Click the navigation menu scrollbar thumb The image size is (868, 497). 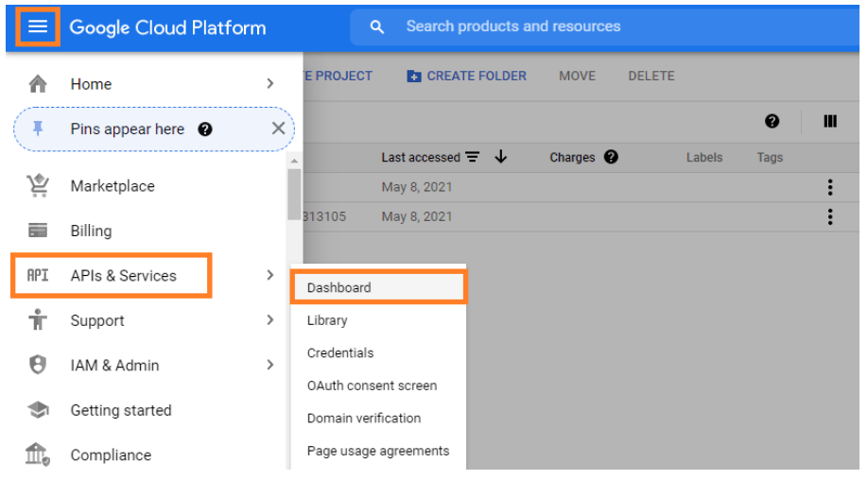tap(294, 195)
